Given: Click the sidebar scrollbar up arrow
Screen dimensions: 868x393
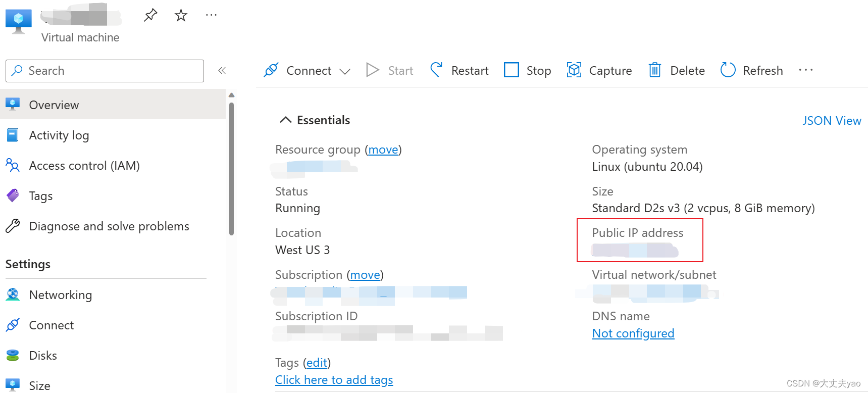Looking at the screenshot, I should 232,95.
